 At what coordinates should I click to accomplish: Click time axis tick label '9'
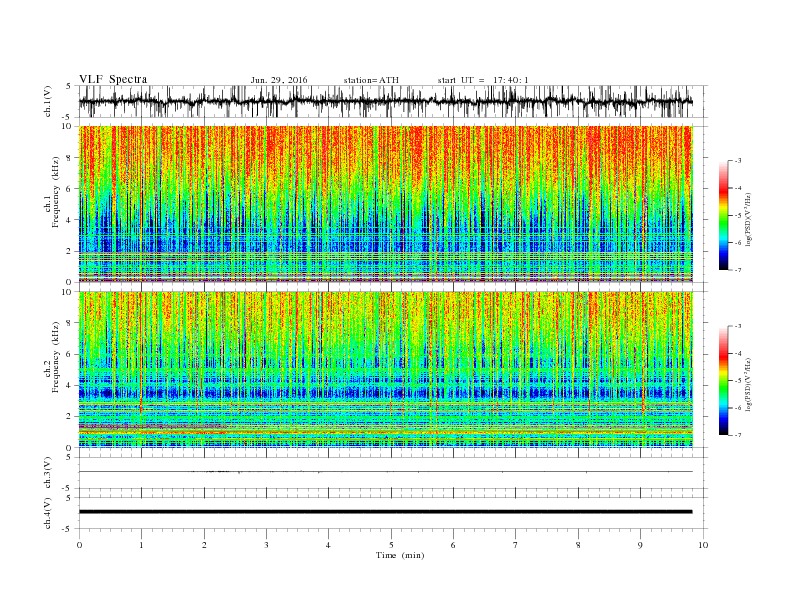(640, 545)
